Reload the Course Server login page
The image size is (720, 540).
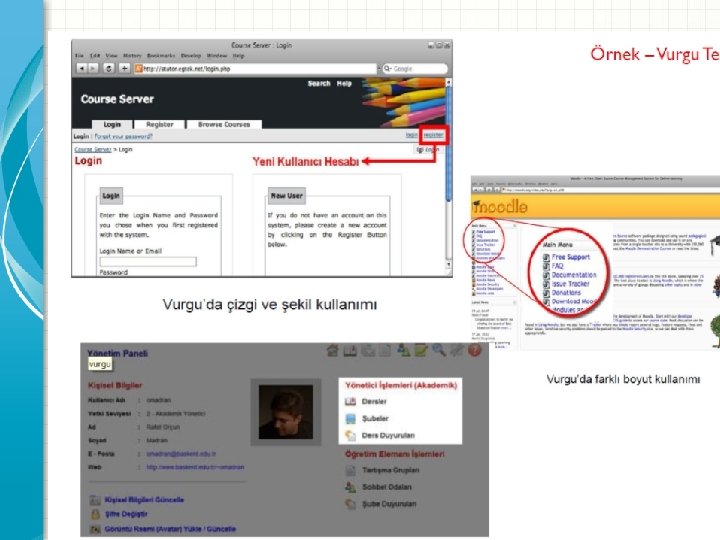pos(109,68)
